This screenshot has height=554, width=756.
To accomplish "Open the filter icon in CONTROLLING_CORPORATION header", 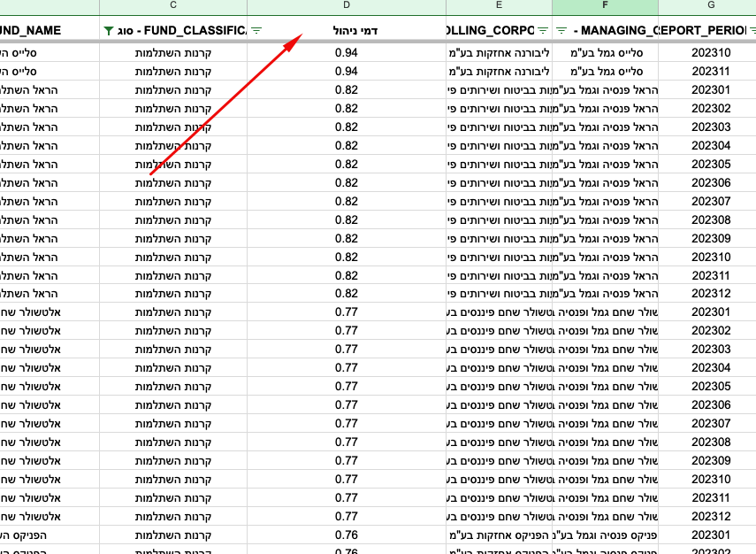I will [x=543, y=30].
